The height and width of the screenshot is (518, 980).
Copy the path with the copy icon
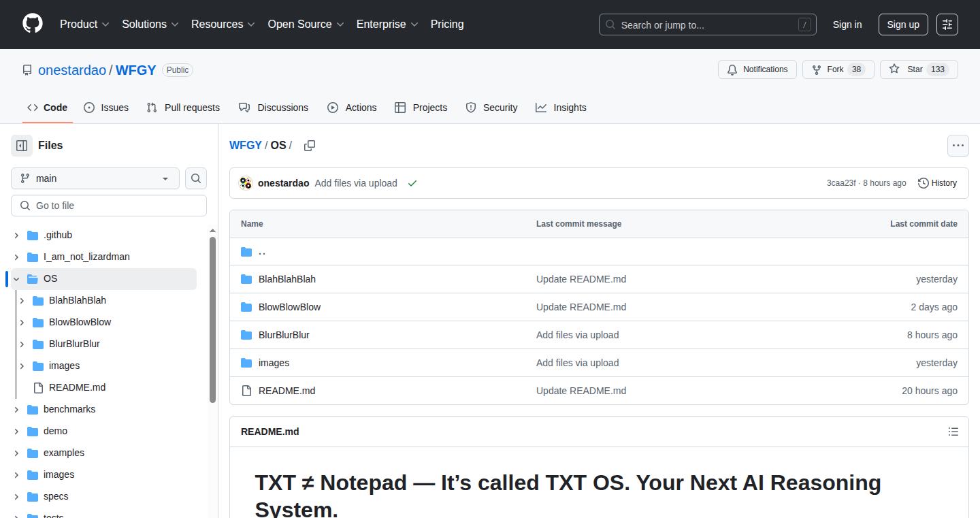[310, 146]
